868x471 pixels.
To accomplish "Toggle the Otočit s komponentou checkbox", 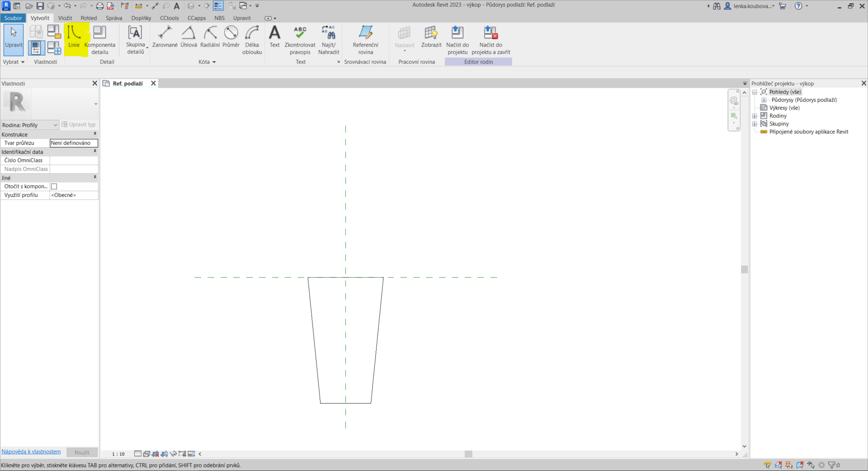I will click(54, 186).
